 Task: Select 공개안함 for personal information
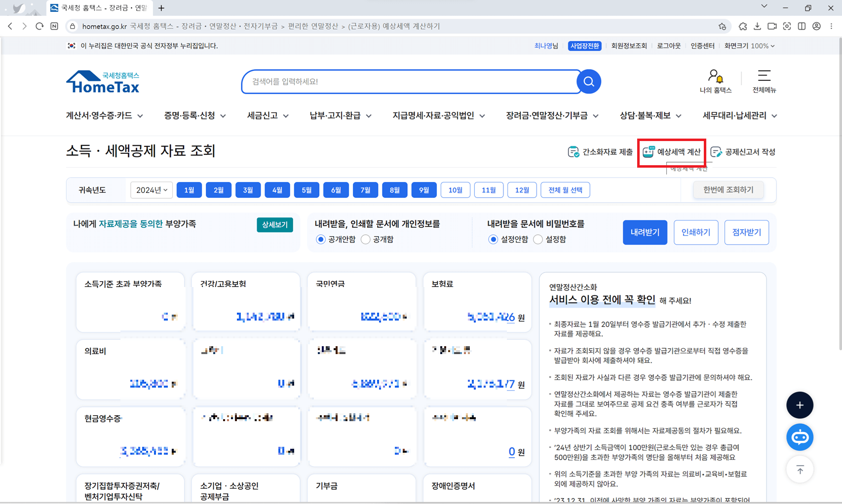click(320, 239)
